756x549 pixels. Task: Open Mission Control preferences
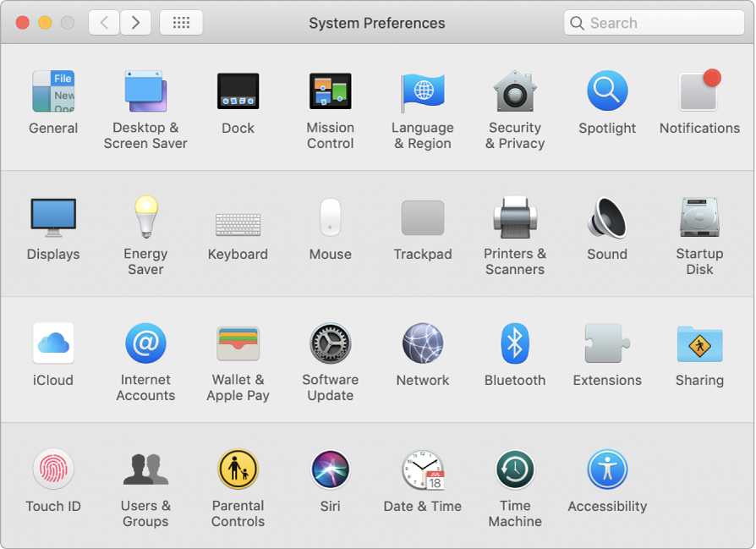pyautogui.click(x=330, y=90)
